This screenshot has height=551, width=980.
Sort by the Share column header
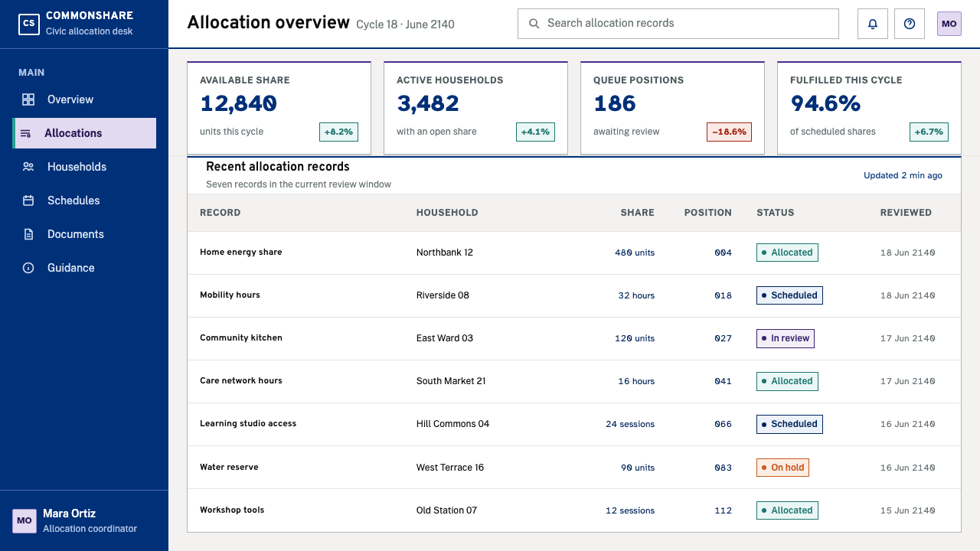click(x=637, y=213)
